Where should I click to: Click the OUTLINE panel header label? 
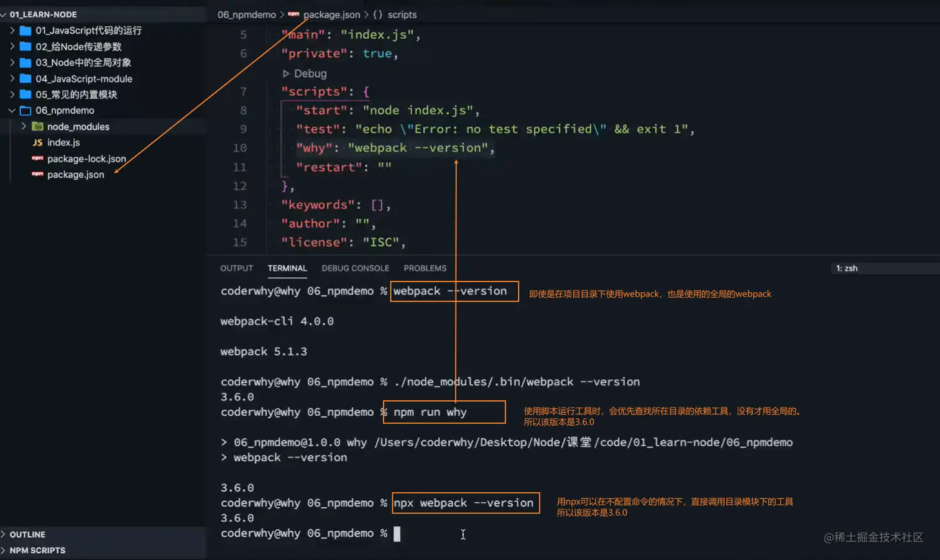click(x=27, y=535)
